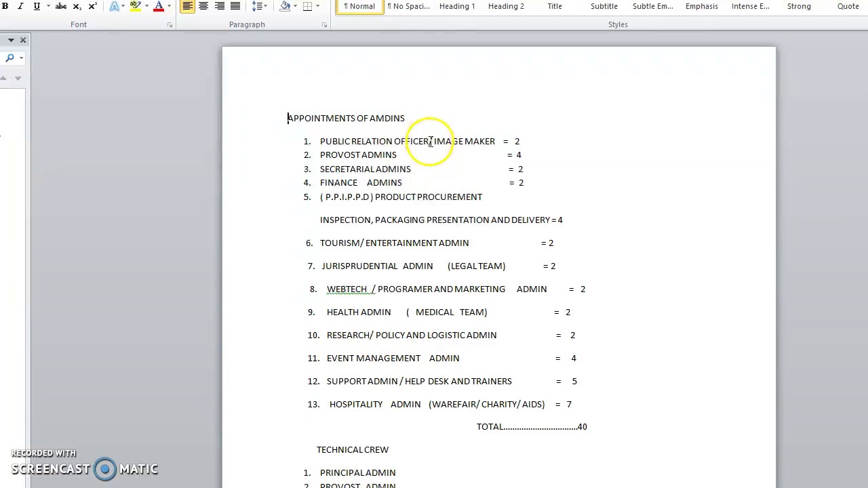Click the ( P.P.I.P.P.D ) PRODUCT PROCUREMENT line
868x488 pixels.
(401, 197)
